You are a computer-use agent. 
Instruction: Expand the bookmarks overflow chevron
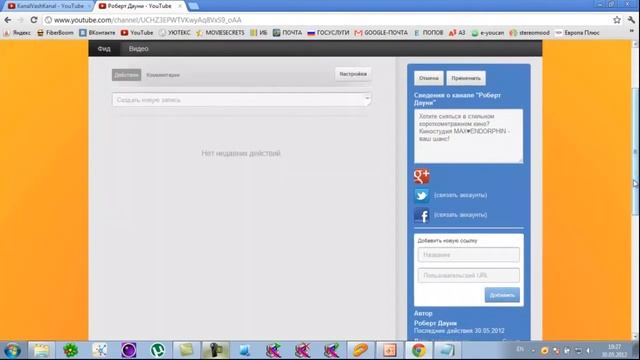click(632, 32)
